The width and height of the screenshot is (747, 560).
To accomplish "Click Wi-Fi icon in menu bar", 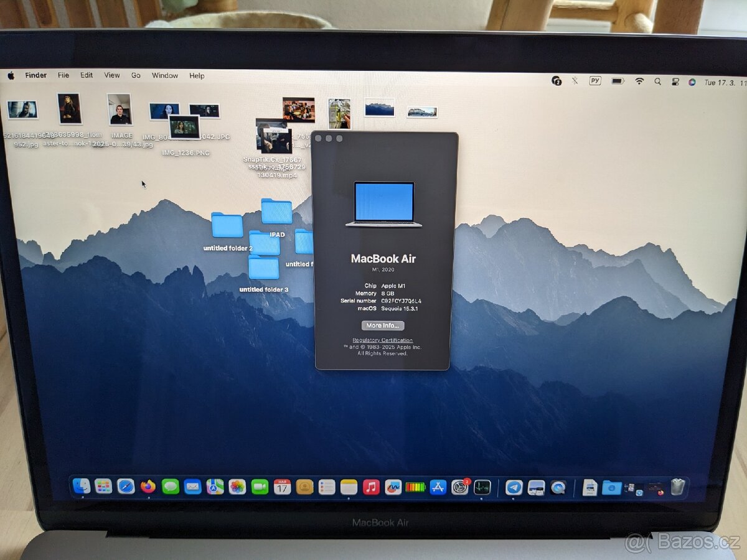I will (x=639, y=81).
